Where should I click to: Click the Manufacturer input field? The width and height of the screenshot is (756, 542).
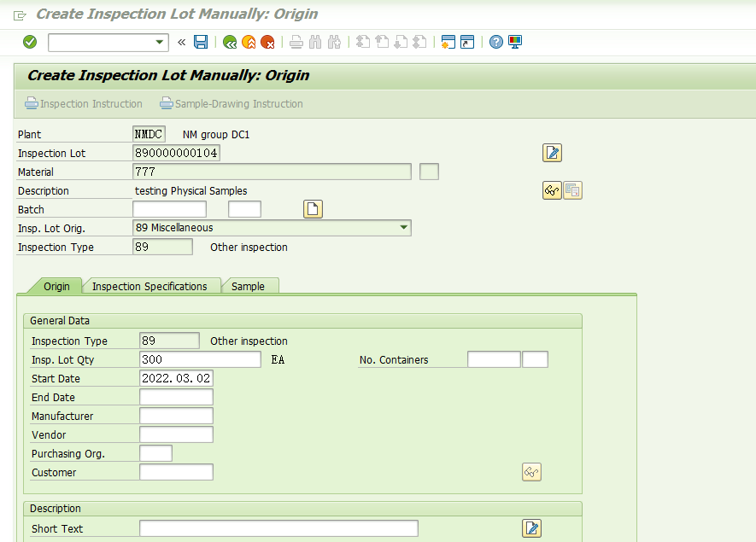176,416
